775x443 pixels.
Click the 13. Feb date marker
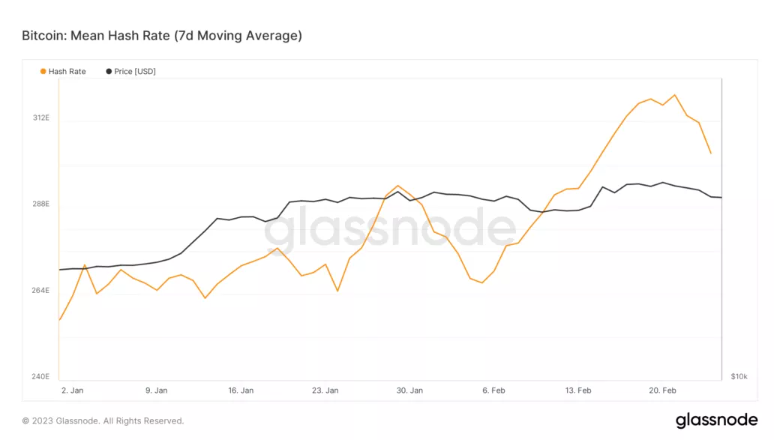pyautogui.click(x=579, y=391)
